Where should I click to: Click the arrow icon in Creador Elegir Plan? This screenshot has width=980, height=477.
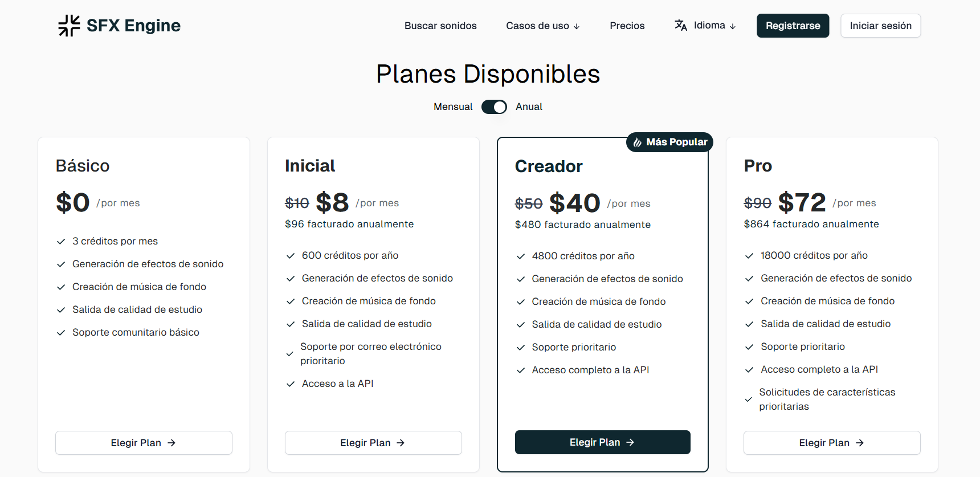[x=630, y=442]
